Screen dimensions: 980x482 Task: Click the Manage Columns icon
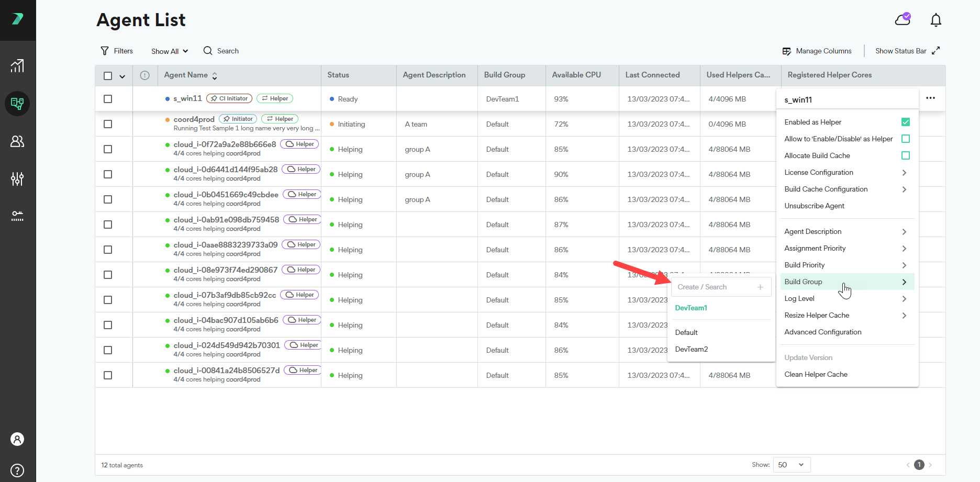(x=787, y=51)
